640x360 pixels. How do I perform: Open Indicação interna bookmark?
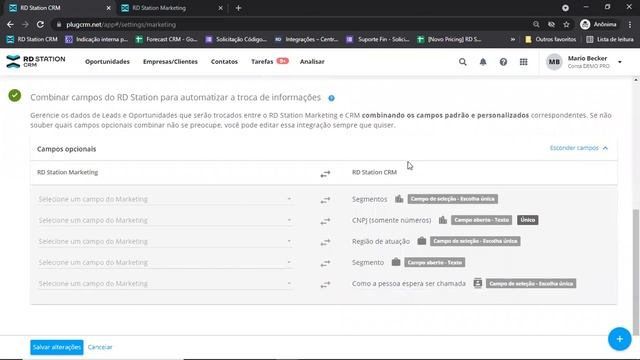click(97, 40)
